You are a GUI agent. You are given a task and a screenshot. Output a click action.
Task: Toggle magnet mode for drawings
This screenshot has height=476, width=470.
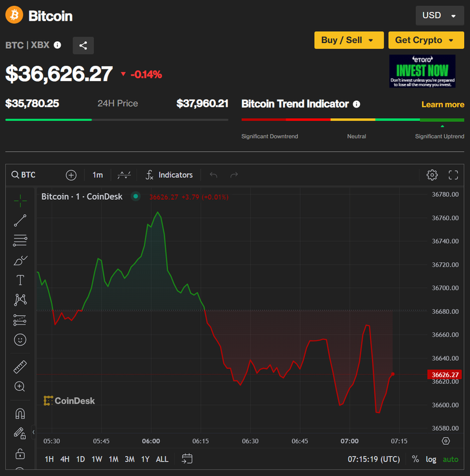pyautogui.click(x=20, y=414)
